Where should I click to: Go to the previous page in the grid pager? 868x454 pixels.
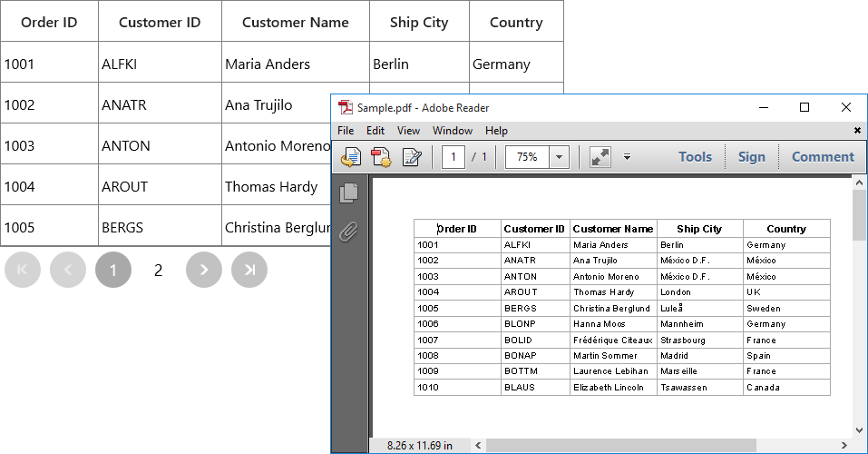coord(68,270)
